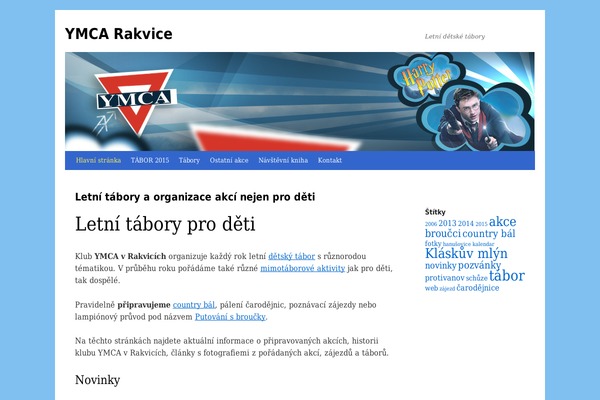
Task: Click heading 'Letní tábory a organizace akcí nejen pro děti'
Action: click(x=195, y=197)
